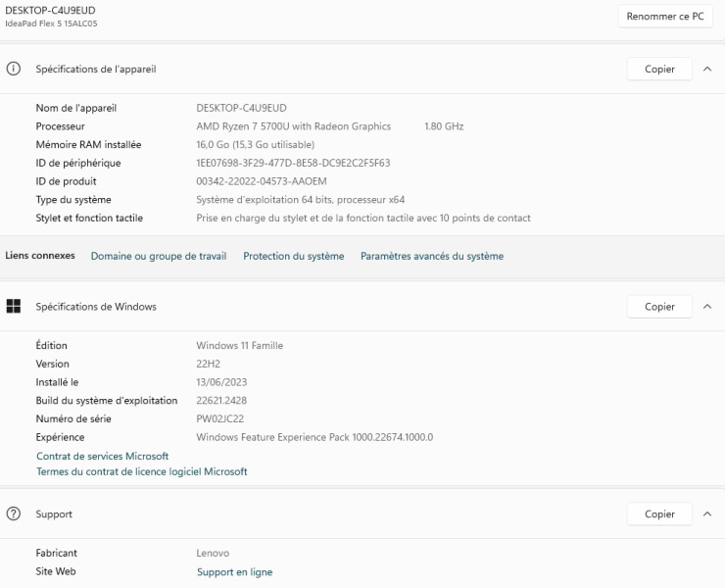Open Protection du système link
The height and width of the screenshot is (588, 725).
pyautogui.click(x=294, y=256)
